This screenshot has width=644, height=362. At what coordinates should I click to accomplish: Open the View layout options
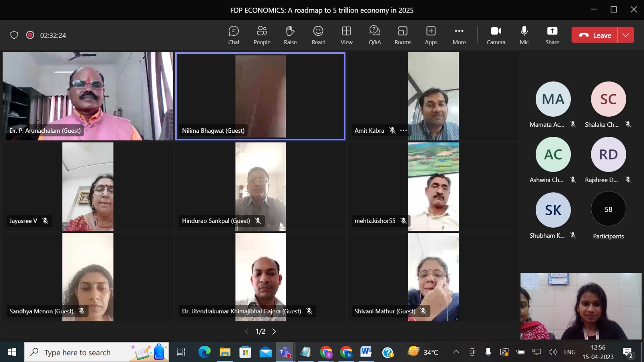[x=347, y=35]
